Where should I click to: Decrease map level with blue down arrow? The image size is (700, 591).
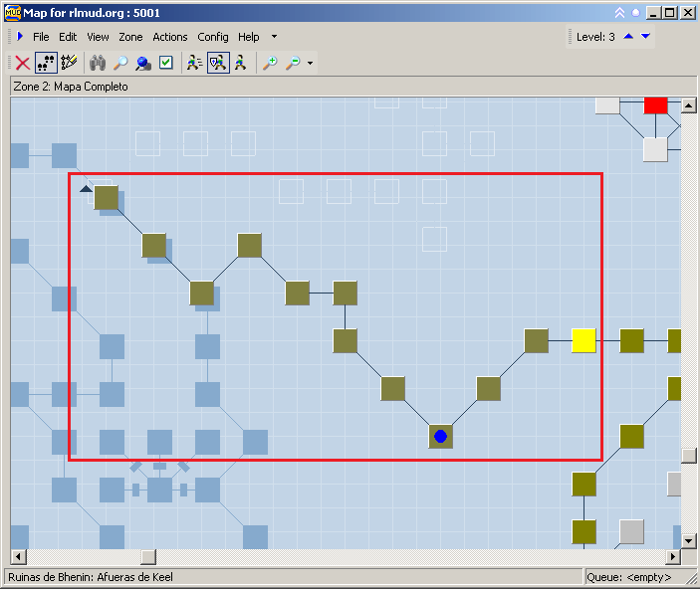pyautogui.click(x=645, y=37)
